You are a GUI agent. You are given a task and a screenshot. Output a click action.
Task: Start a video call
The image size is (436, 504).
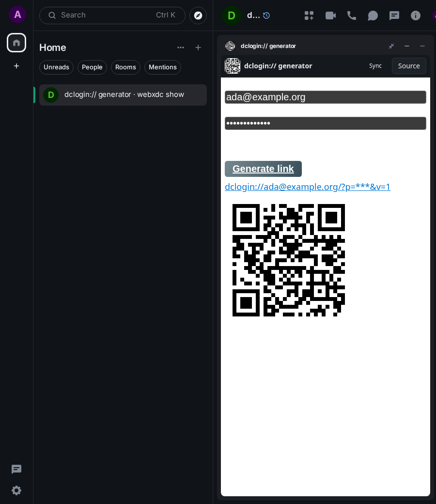(x=330, y=16)
